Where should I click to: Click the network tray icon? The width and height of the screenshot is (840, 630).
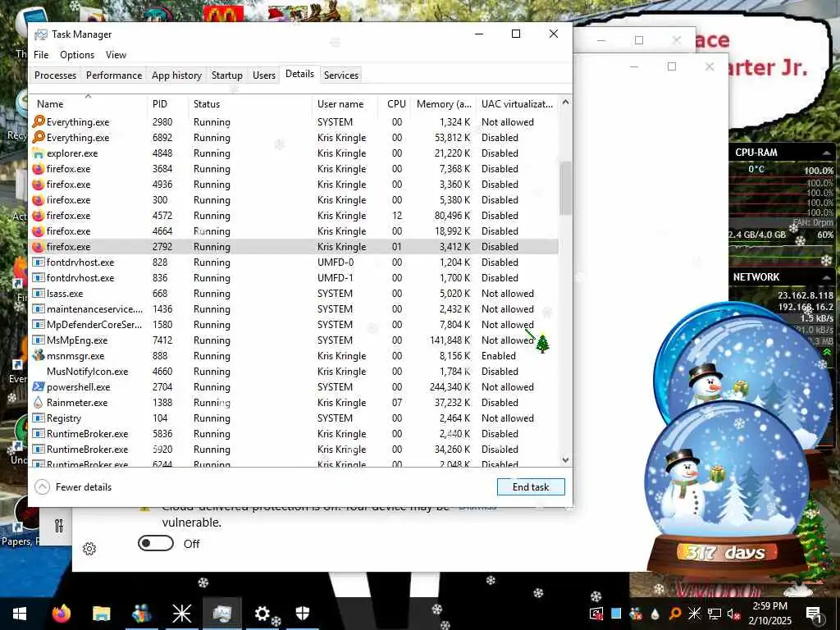[x=714, y=614]
